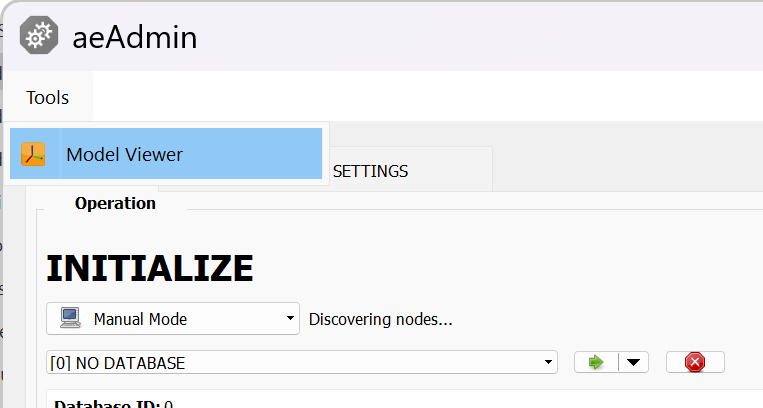Expand the arrow of the Manual Mode combo
Screen dimensions: 763x408
click(290, 318)
